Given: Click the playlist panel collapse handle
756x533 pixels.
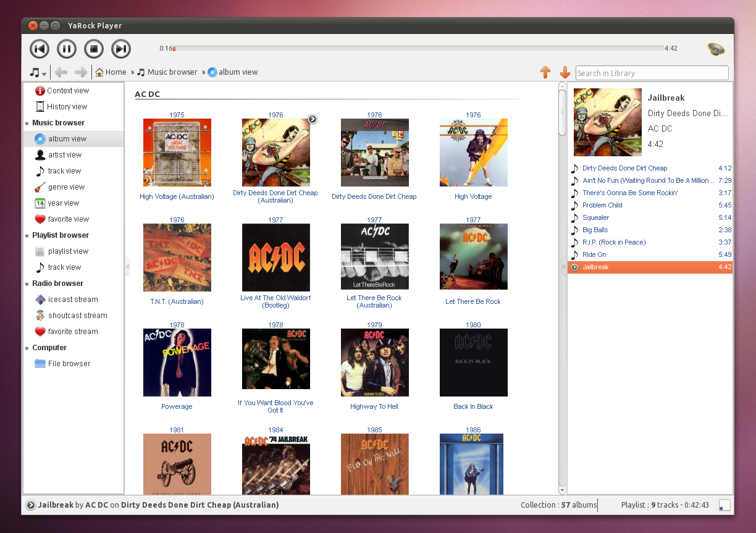Looking at the screenshot, I should [x=563, y=267].
